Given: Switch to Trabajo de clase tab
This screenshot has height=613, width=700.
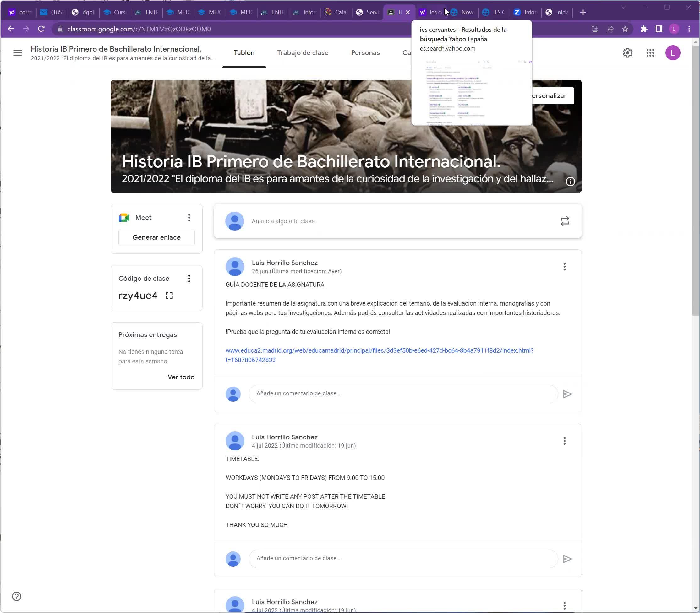Looking at the screenshot, I should pos(303,53).
